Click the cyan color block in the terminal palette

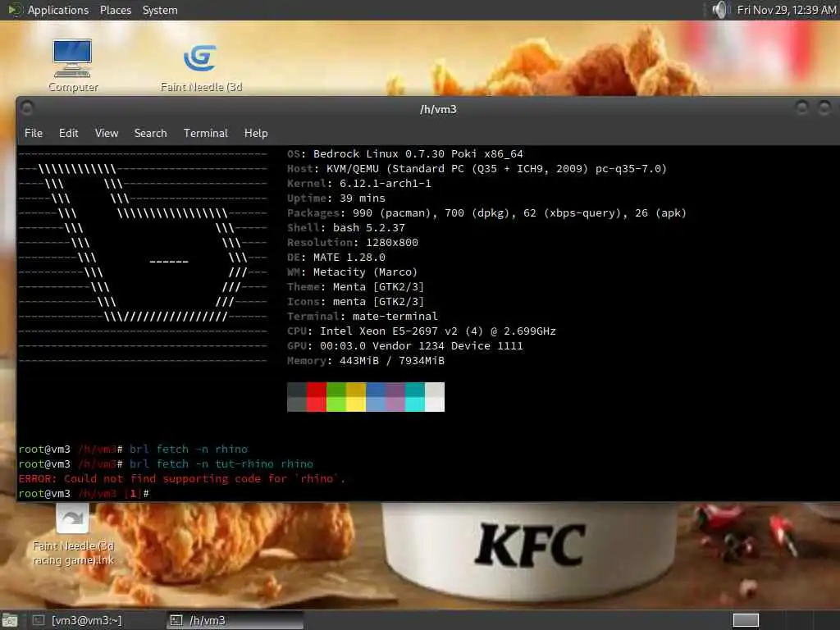(x=415, y=397)
